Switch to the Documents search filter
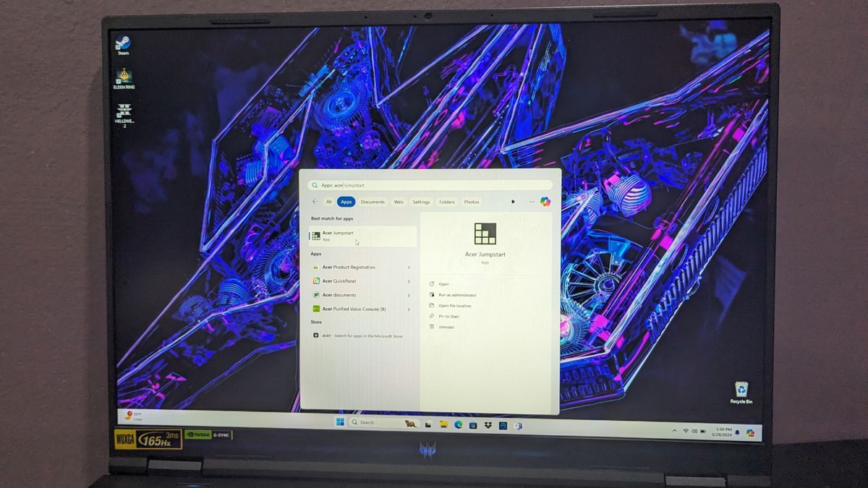This screenshot has height=488, width=868. (x=373, y=202)
